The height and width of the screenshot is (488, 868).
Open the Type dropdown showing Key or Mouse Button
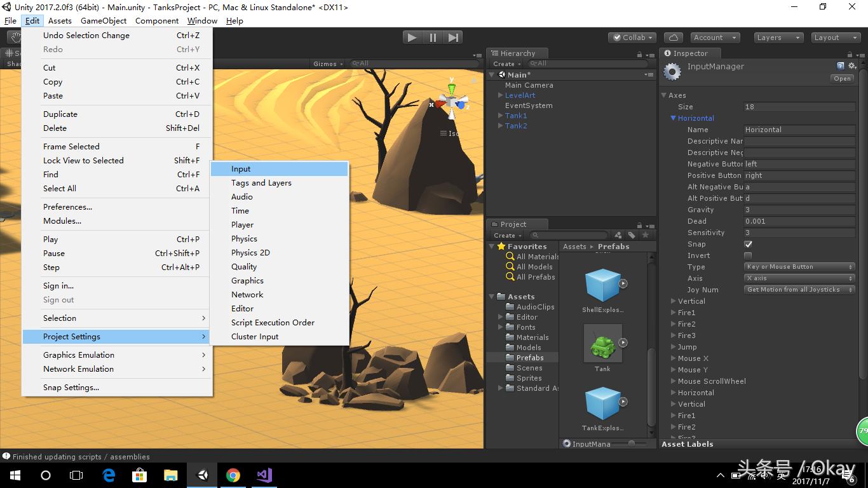click(799, 266)
